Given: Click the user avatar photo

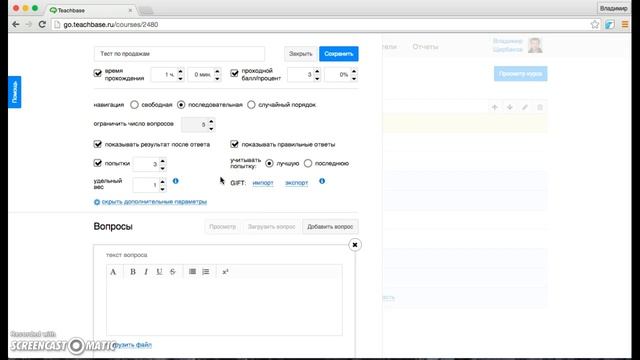Looking at the screenshot, I should (x=535, y=45).
